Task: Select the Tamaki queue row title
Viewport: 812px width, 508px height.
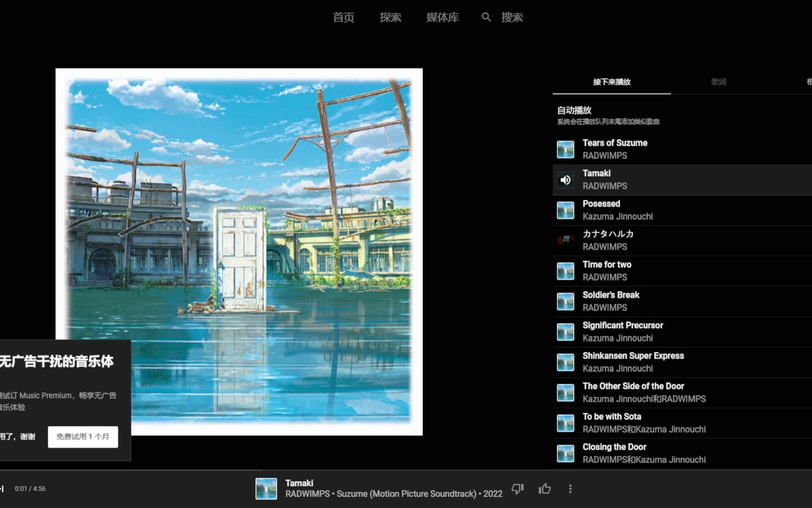Action: click(597, 173)
